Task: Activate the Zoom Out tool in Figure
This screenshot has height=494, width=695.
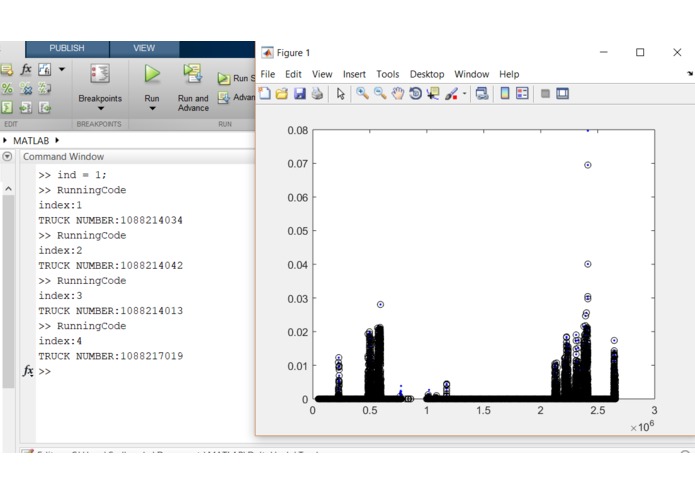Action: 380,93
